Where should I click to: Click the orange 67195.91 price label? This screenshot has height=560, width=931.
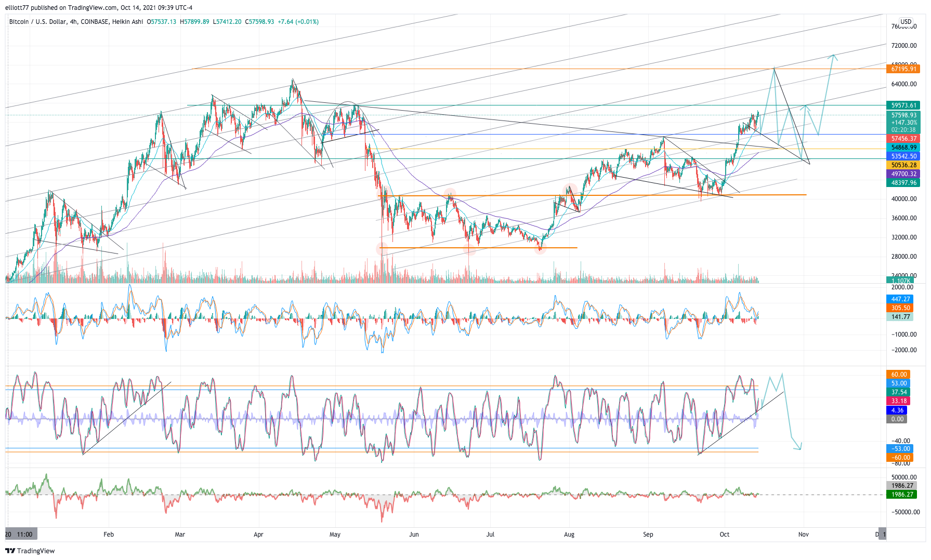[x=903, y=69]
